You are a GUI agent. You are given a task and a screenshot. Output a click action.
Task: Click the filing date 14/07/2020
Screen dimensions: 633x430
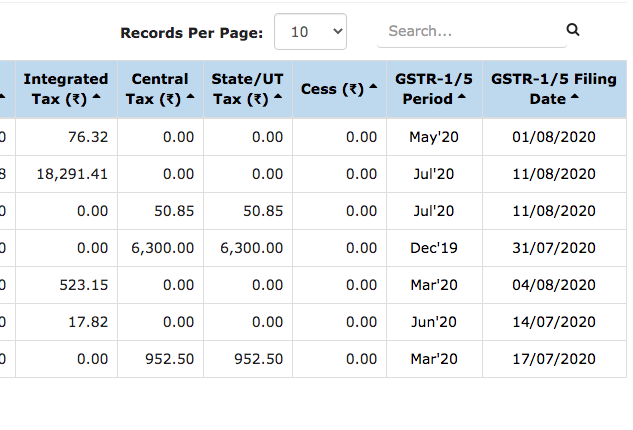tap(554, 322)
